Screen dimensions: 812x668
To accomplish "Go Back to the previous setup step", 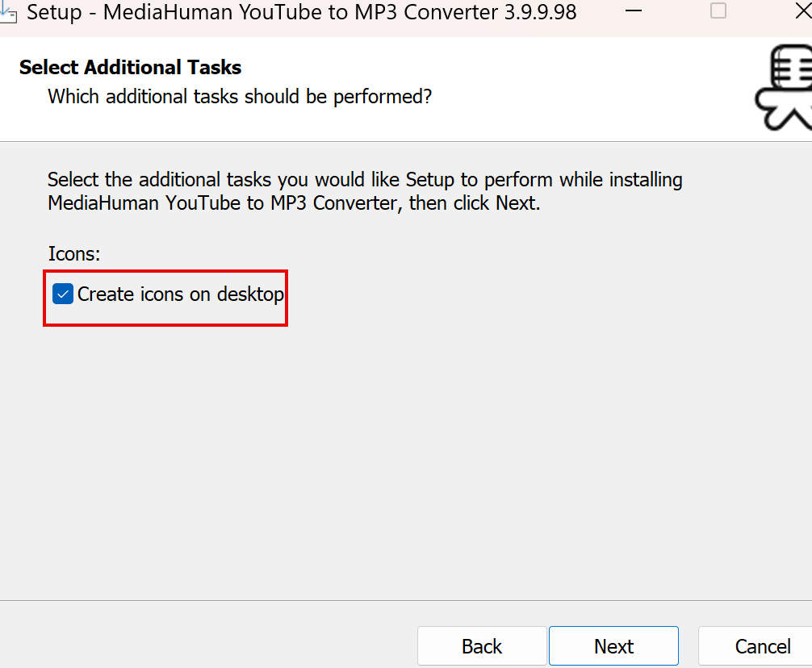I will tap(482, 646).
